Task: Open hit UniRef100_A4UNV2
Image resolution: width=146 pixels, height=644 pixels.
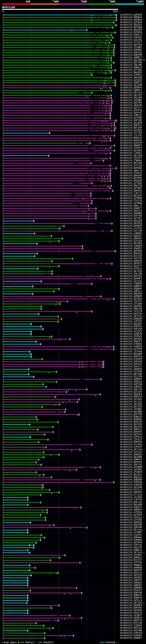Action: pyautogui.click(x=131, y=20)
